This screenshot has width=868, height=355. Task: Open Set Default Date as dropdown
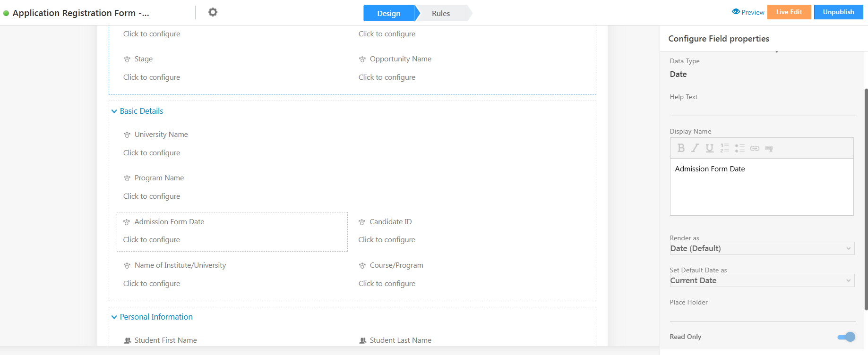[762, 280]
